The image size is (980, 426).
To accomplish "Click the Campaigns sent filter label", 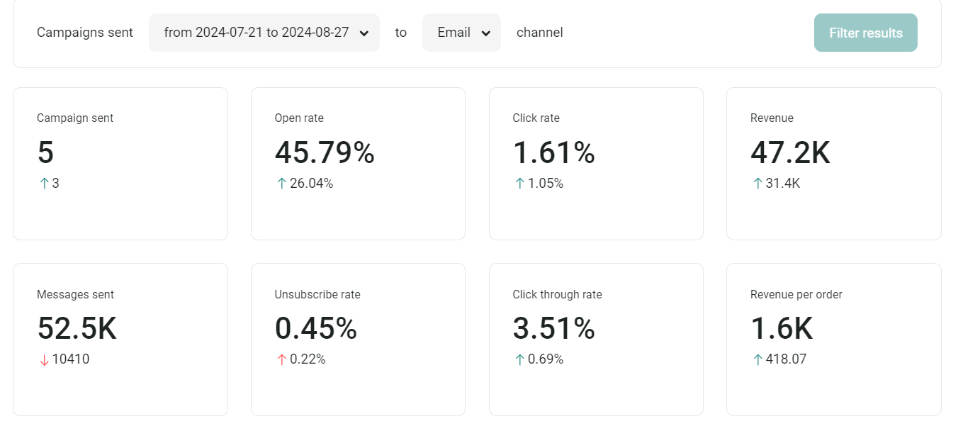I will (x=85, y=33).
